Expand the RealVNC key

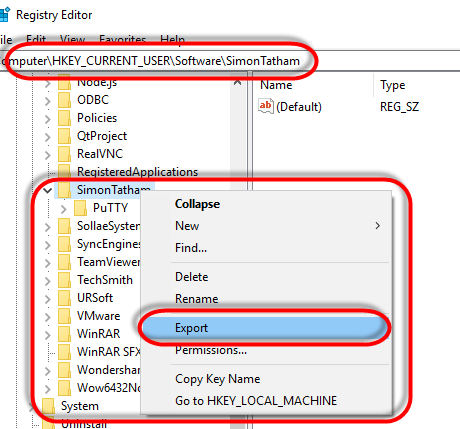tap(48, 155)
